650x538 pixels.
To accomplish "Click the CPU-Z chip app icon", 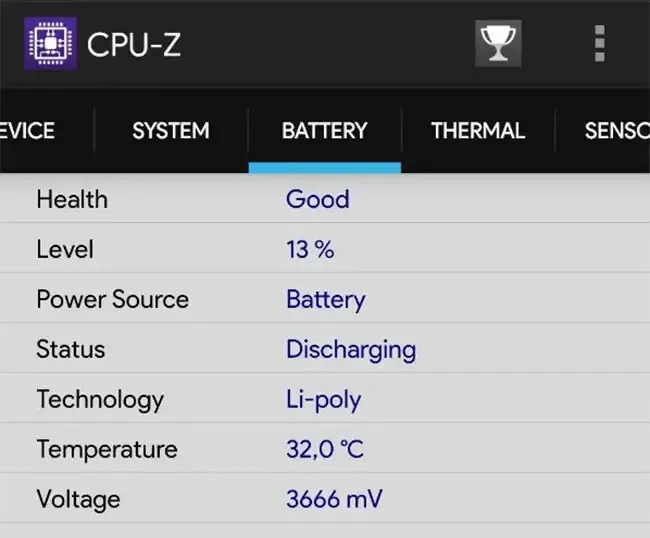I will pyautogui.click(x=50, y=44).
